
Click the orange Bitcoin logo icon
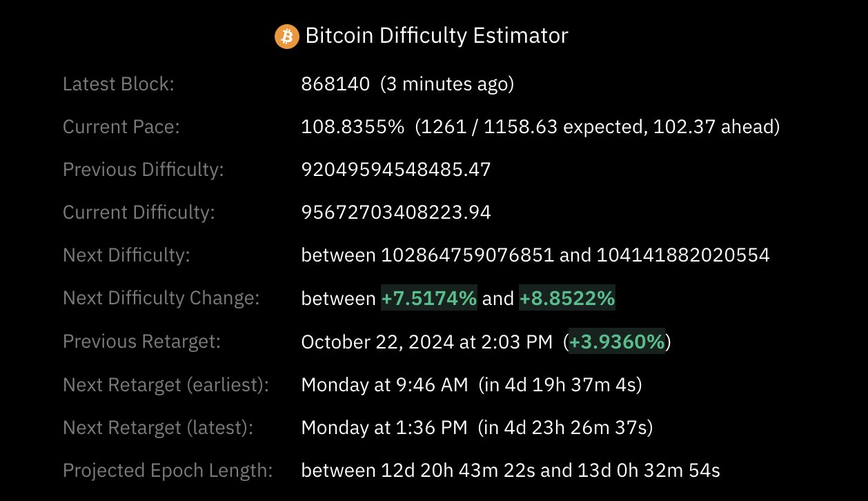click(x=286, y=36)
